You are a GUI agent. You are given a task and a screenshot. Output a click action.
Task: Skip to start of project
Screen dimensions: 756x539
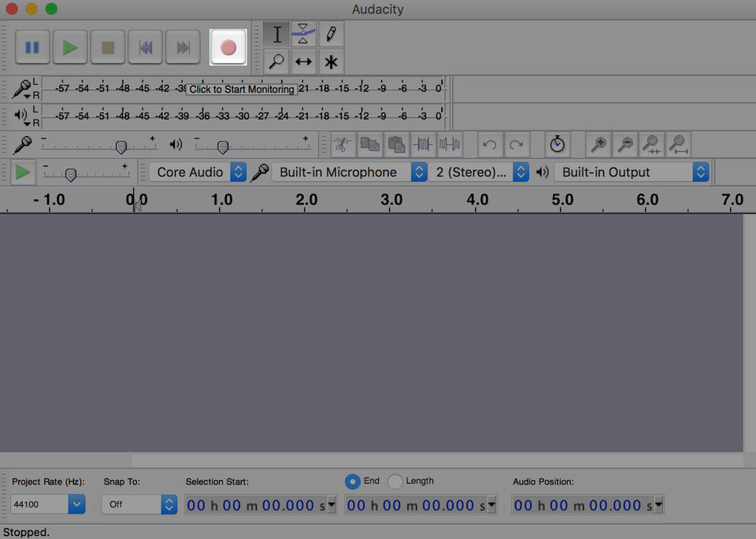tap(145, 47)
